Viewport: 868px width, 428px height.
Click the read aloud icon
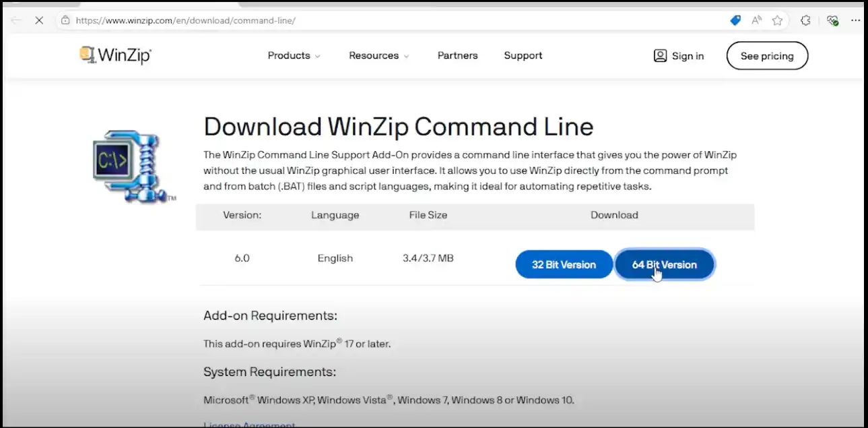tap(756, 20)
